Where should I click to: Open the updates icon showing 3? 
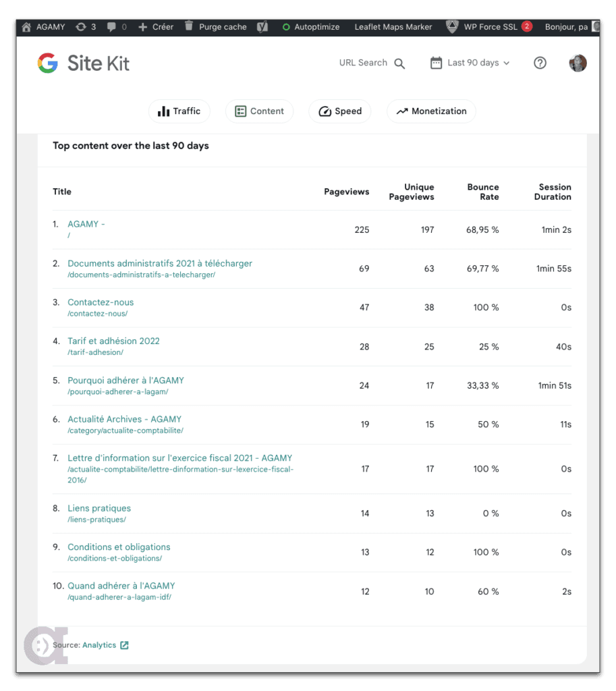tap(81, 27)
